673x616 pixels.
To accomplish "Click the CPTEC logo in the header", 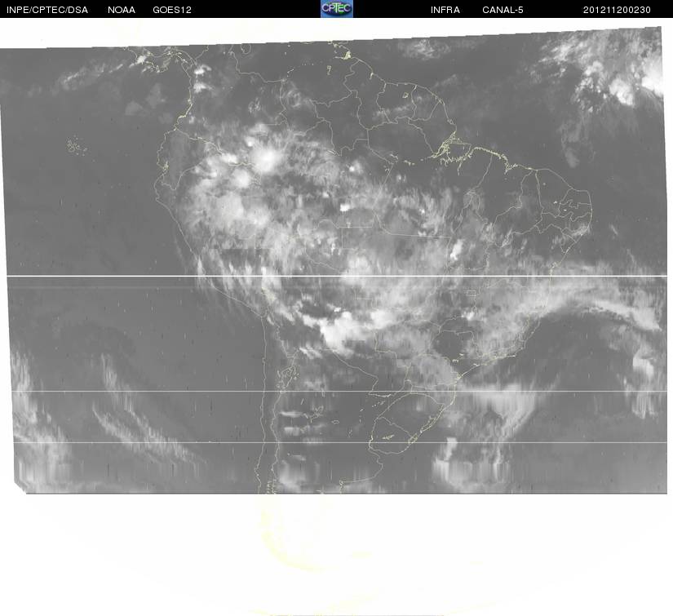I will pyautogui.click(x=336, y=9).
